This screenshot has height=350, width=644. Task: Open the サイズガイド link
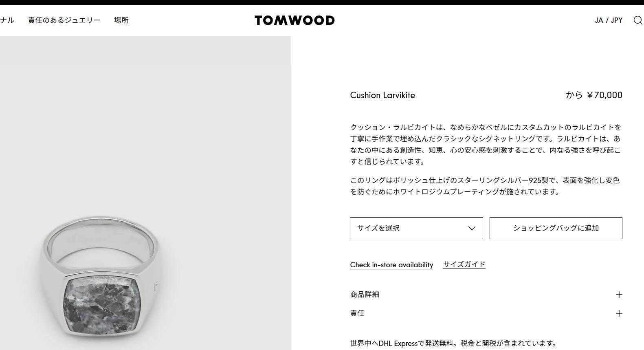pos(464,264)
